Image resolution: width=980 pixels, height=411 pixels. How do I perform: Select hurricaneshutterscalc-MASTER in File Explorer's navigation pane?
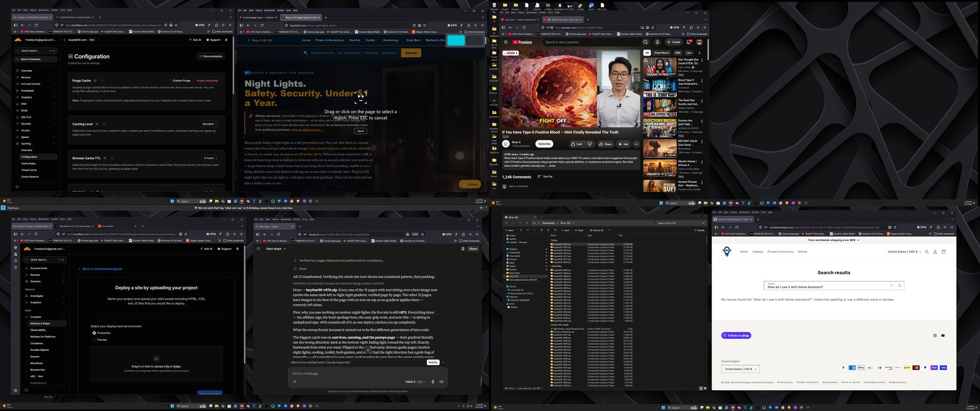[523, 280]
